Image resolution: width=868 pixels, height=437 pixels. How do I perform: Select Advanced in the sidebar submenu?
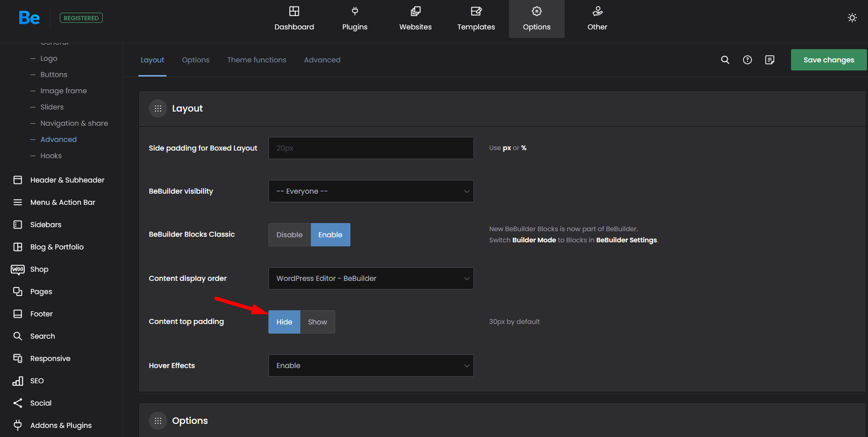click(58, 139)
